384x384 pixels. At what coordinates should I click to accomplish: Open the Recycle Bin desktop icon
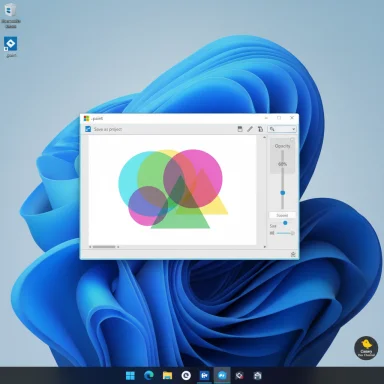tap(11, 15)
